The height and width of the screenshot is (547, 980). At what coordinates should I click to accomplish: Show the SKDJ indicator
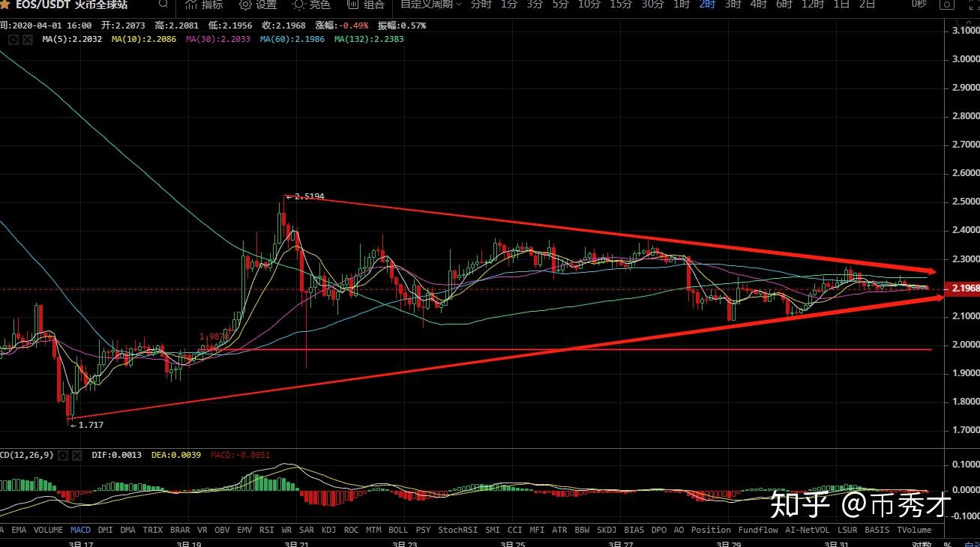(x=607, y=530)
